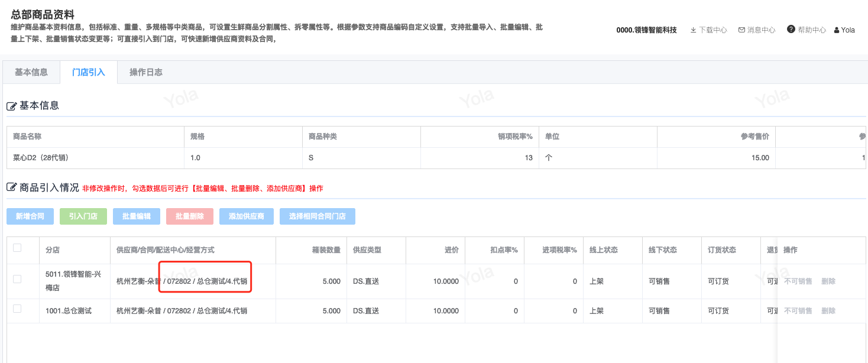868x363 pixels.
Task: Switch to the 操作日志 tab
Action: (145, 72)
